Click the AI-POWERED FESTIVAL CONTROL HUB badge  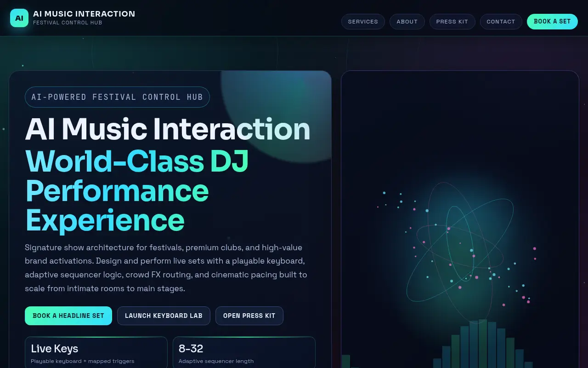[x=117, y=97]
